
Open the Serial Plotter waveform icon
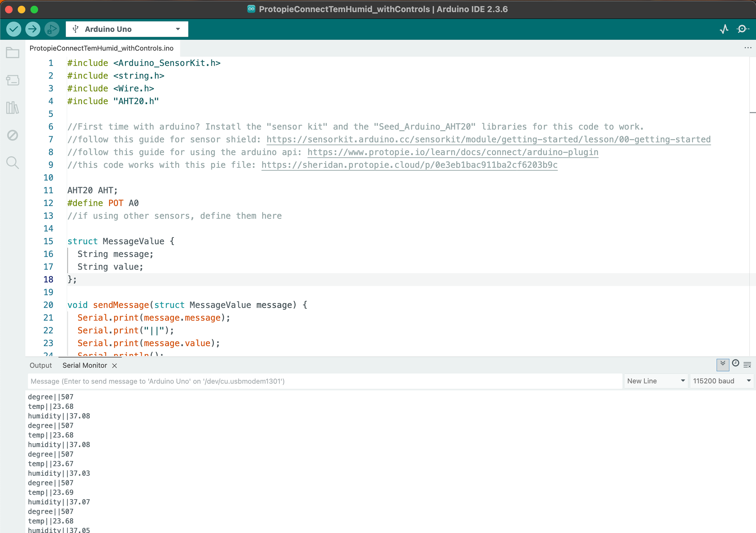coord(724,29)
